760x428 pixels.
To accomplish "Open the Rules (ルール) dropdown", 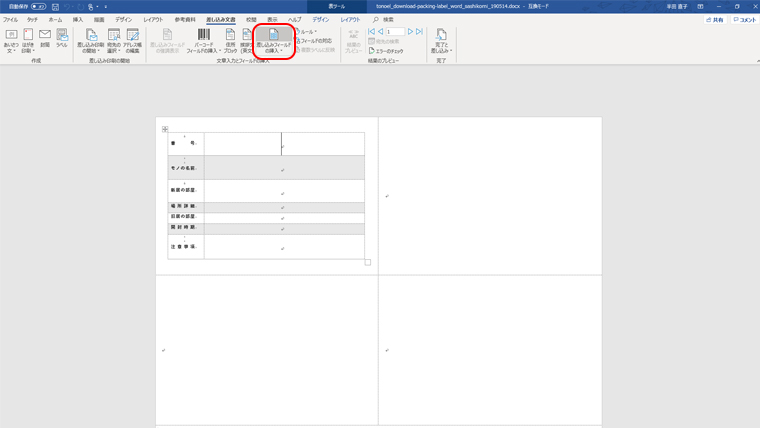I will pos(306,31).
